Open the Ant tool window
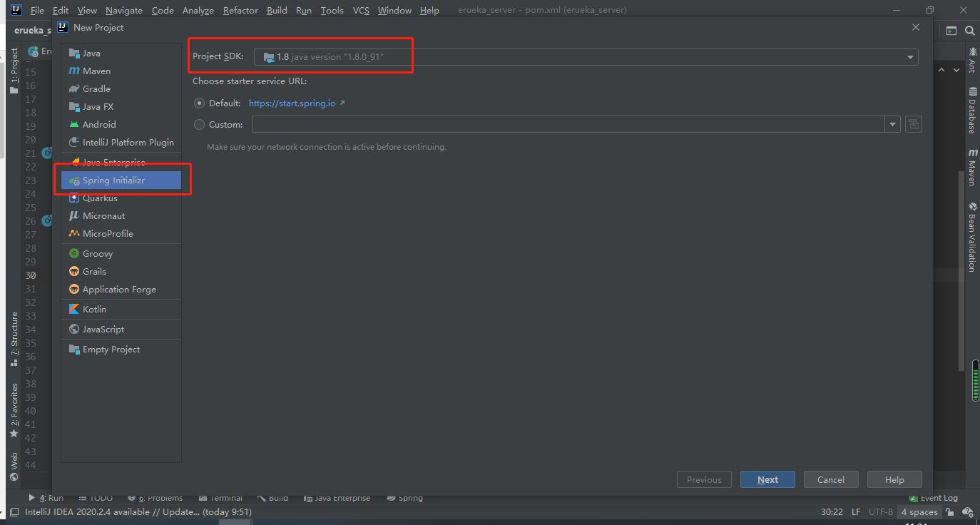This screenshot has height=525, width=980. 972,60
